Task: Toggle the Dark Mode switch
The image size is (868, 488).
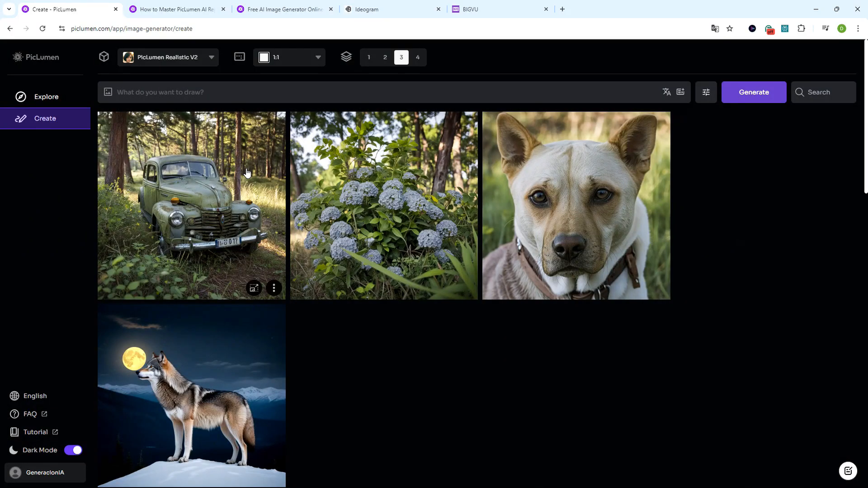Action: 73,450
